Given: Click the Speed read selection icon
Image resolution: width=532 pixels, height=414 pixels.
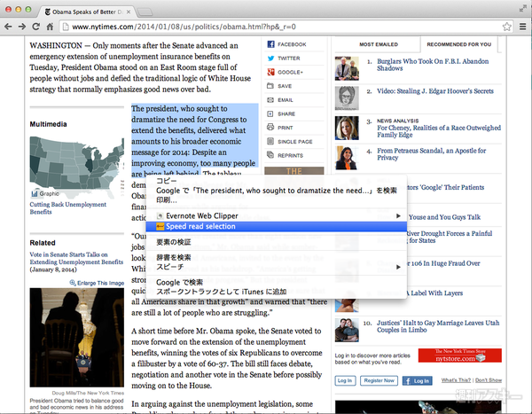Looking at the screenshot, I should coord(160,226).
